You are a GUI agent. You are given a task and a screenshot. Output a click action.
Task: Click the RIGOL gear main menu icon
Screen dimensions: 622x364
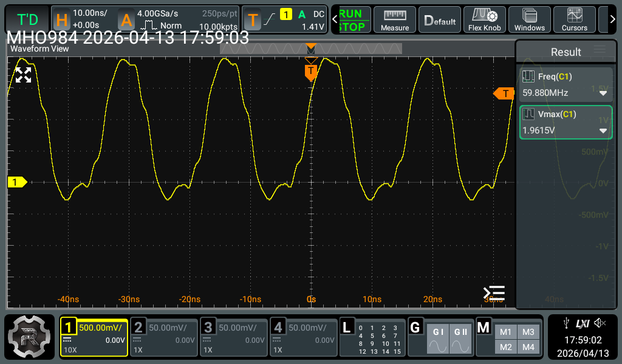(x=29, y=338)
